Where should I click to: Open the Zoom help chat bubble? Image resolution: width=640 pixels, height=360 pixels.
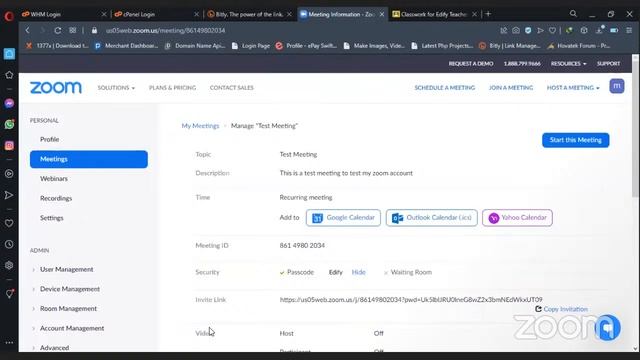(x=607, y=328)
